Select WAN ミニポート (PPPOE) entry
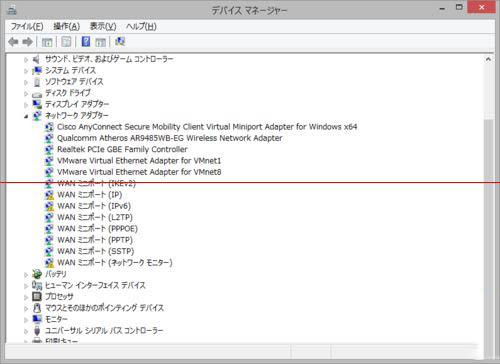Viewport: 500px width, 364px height. tap(97, 229)
